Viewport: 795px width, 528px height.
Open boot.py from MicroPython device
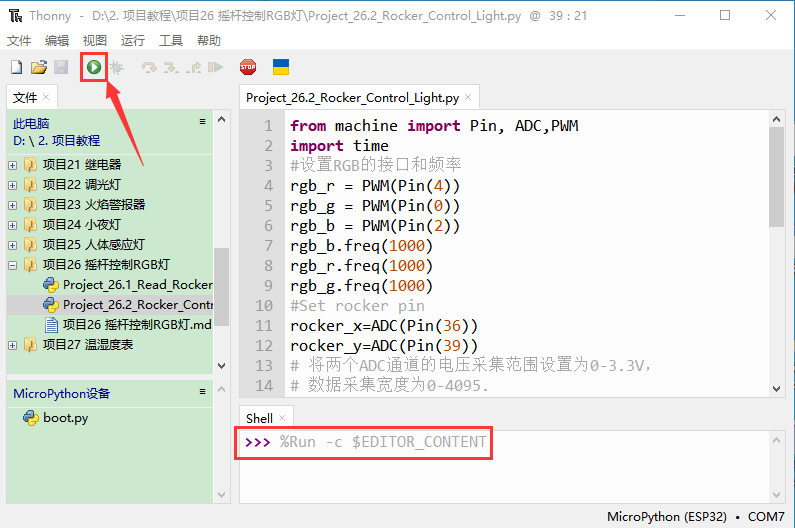click(65, 418)
